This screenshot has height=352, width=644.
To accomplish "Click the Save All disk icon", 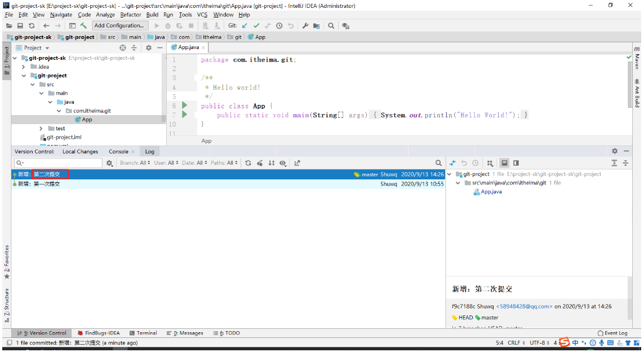I will tap(20, 25).
